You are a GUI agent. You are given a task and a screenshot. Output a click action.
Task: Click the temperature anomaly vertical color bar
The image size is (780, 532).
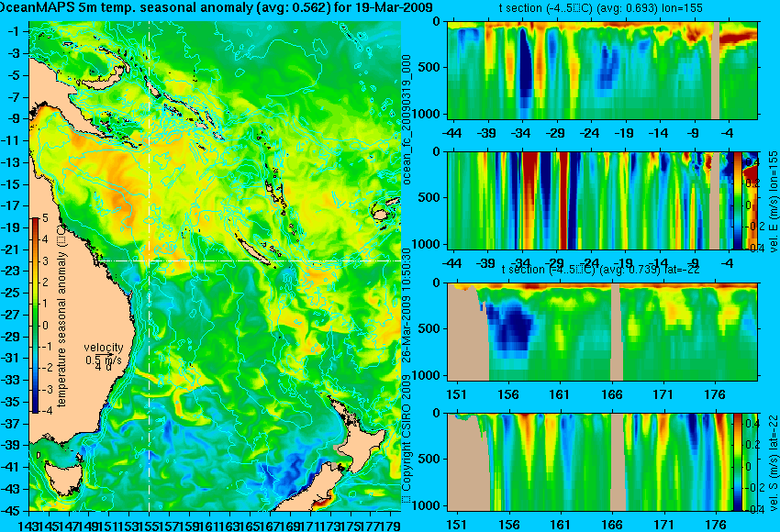[35, 316]
